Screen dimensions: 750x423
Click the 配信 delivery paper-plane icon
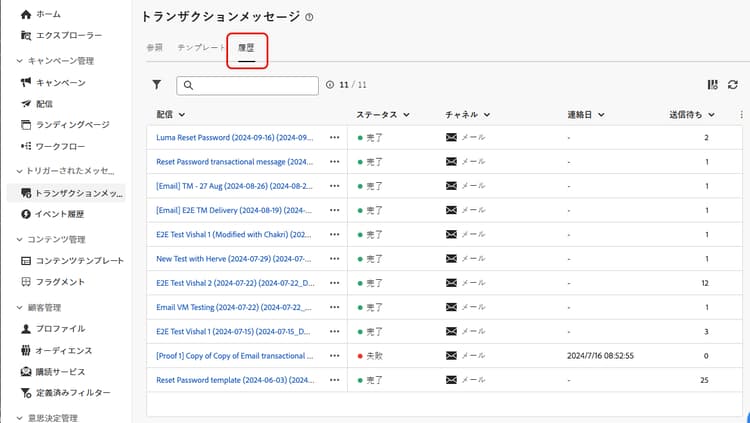[26, 103]
